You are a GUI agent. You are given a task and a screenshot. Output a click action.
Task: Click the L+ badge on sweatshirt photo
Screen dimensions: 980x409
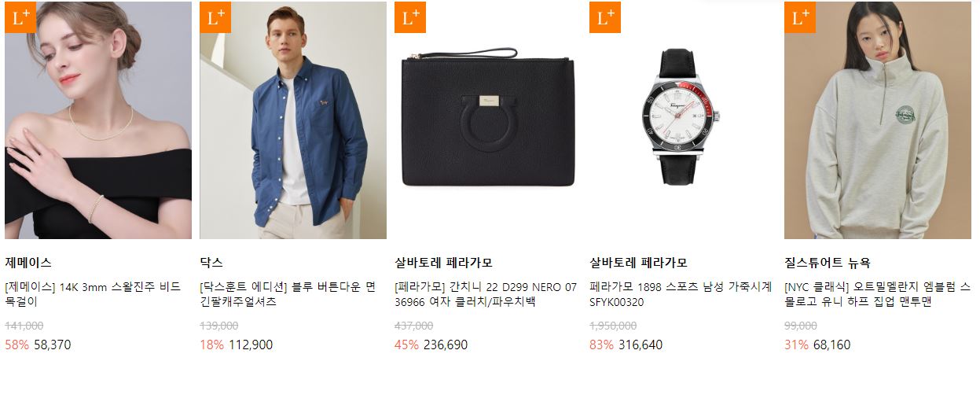click(x=800, y=17)
